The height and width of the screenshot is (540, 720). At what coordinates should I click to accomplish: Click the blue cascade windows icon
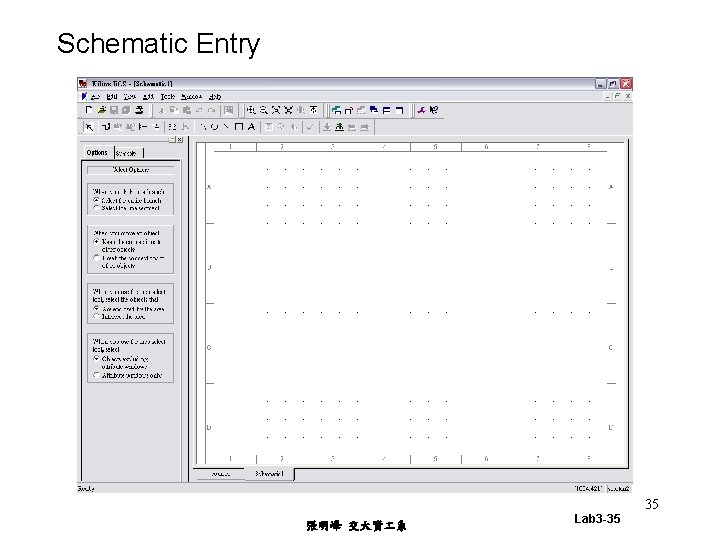[x=374, y=110]
